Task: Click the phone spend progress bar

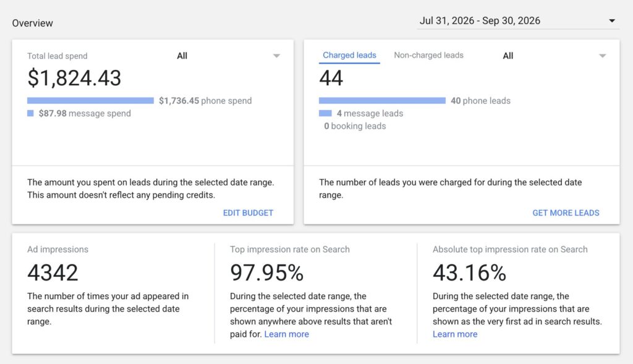Action: [x=90, y=101]
